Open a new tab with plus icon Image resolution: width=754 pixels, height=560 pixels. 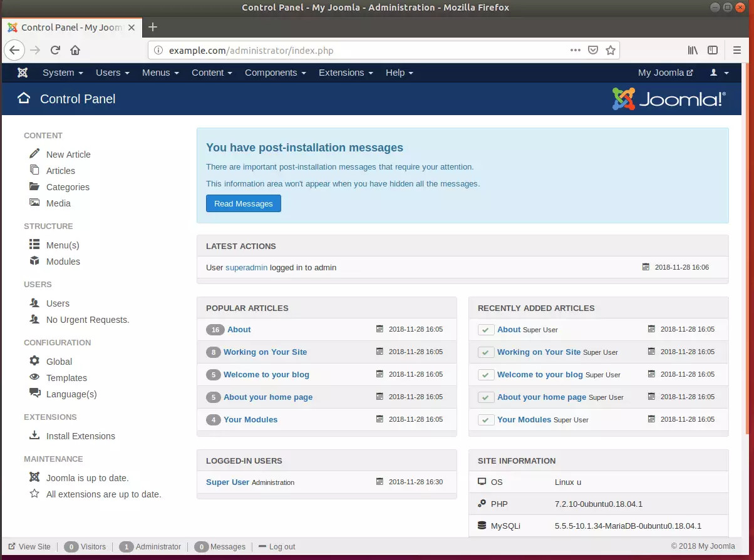(x=153, y=27)
